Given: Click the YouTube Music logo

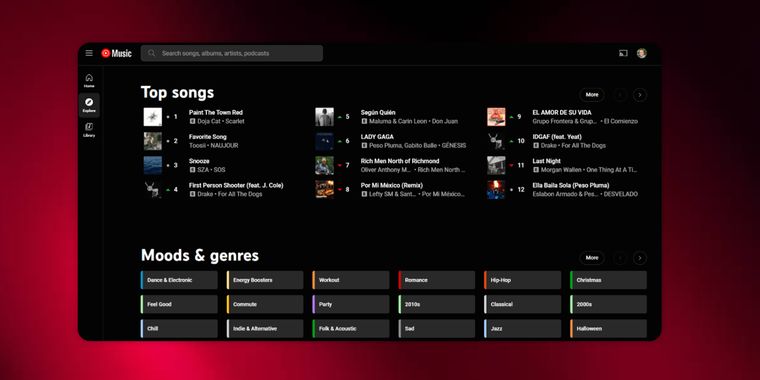Looking at the screenshot, I should (116, 53).
